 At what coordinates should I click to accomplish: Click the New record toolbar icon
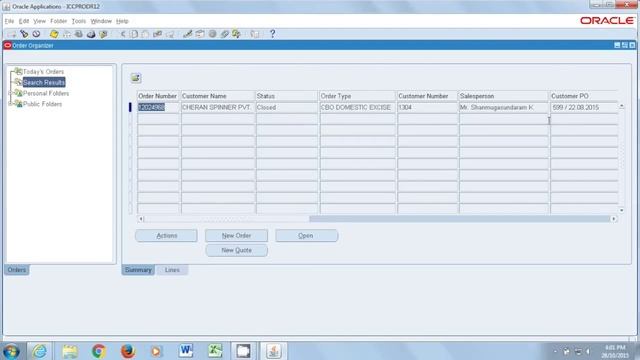[x=11, y=34]
